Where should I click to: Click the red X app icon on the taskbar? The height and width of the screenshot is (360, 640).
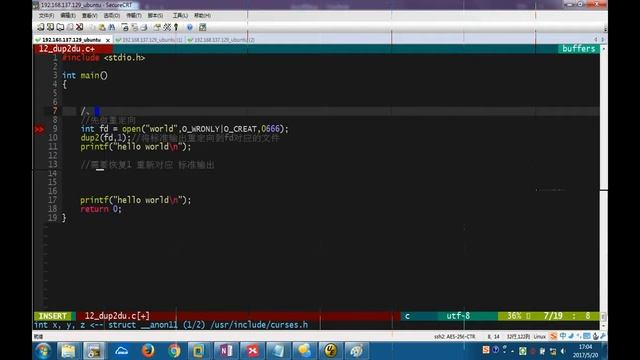pyautogui.click(x=252, y=351)
